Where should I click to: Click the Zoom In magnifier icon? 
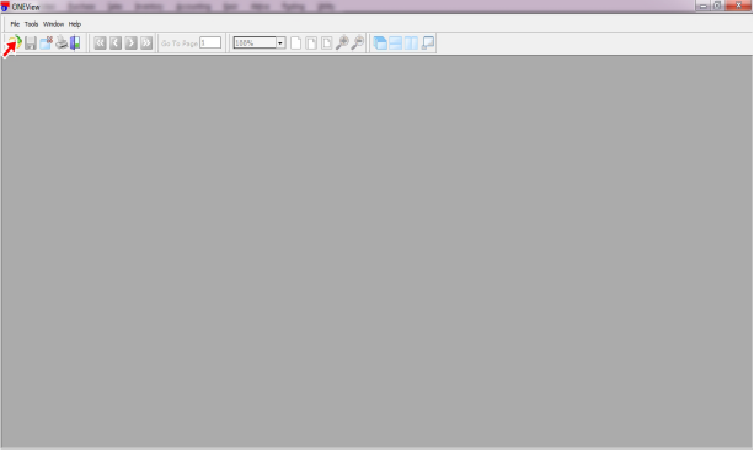tap(342, 43)
